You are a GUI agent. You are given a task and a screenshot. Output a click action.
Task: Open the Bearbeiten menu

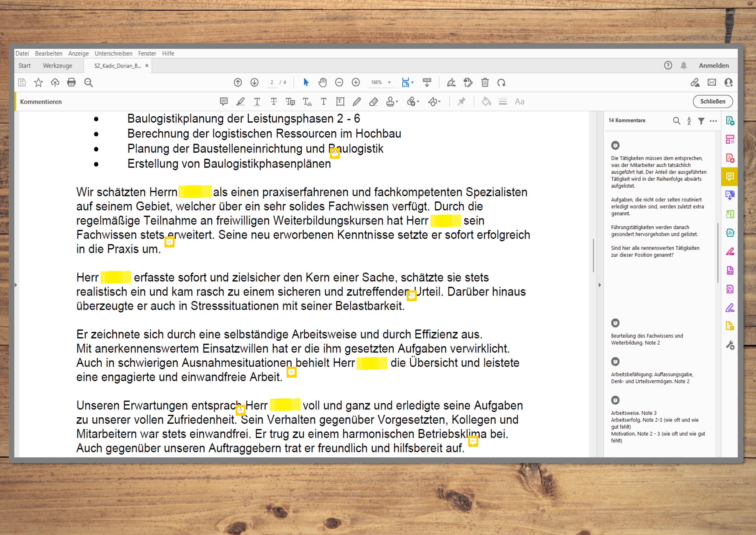pos(48,53)
